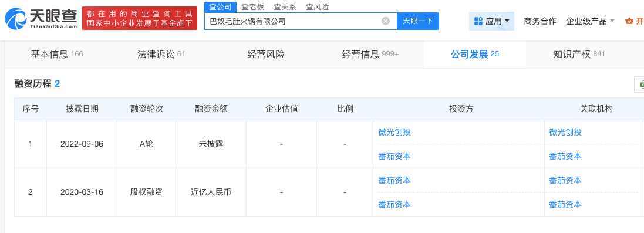Click the TianYanCha logo
This screenshot has width=644, height=233.
(41, 19)
